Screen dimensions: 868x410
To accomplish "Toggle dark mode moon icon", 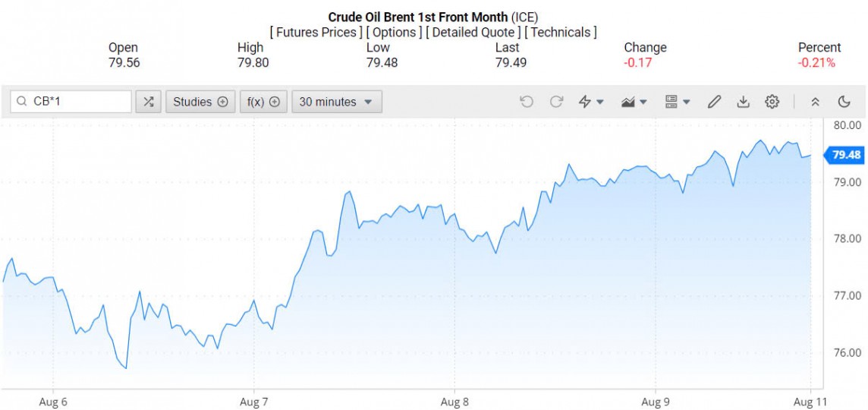I will [x=844, y=102].
